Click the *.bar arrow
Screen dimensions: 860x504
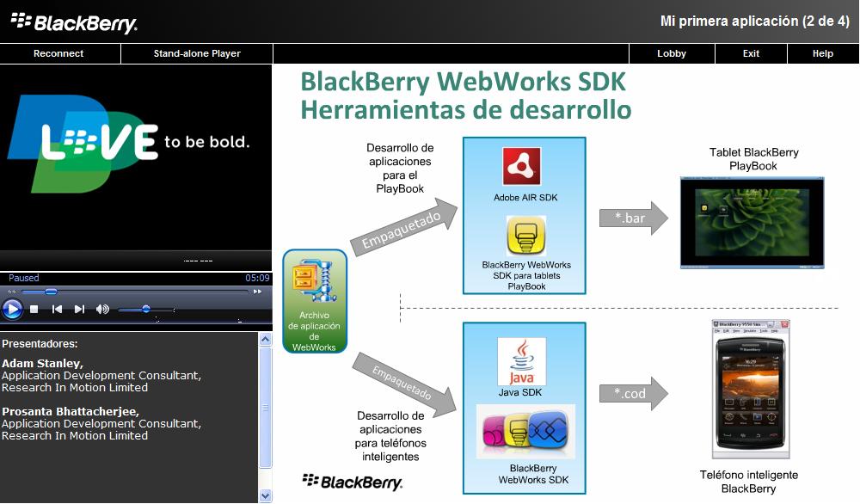(x=634, y=218)
